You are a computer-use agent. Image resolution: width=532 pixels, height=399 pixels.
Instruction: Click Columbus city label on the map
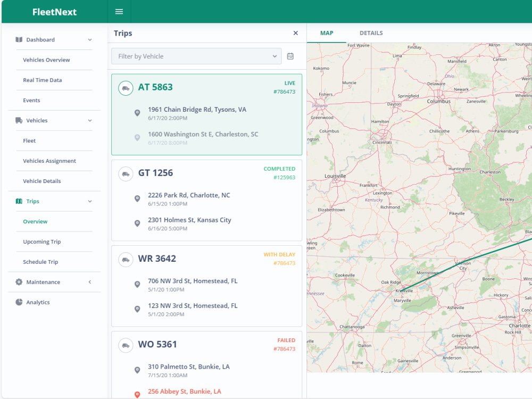(439, 102)
